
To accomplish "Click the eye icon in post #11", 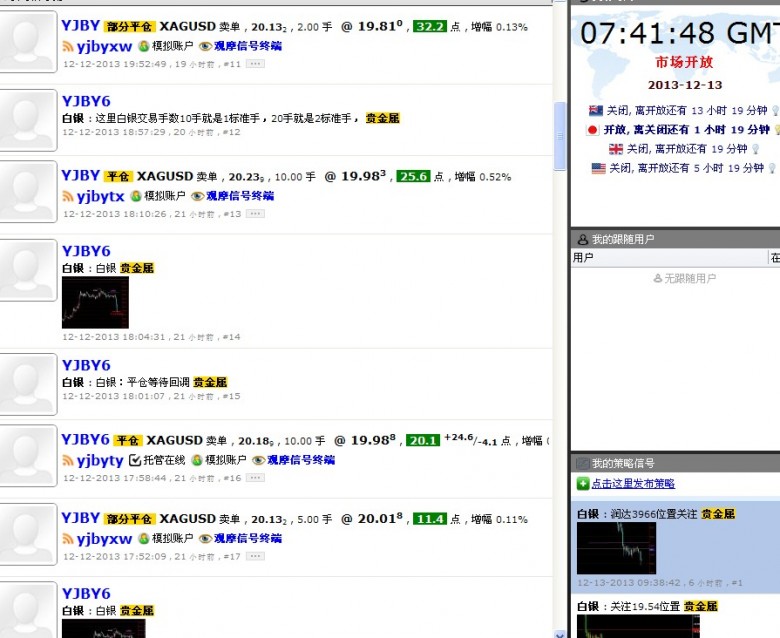I will pos(205,46).
